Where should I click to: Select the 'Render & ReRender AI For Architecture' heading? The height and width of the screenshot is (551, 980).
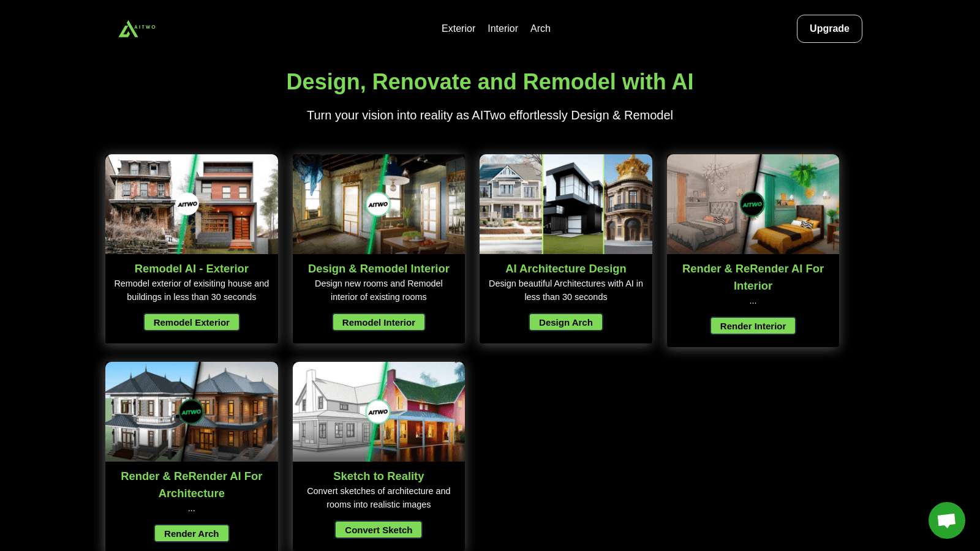click(192, 485)
